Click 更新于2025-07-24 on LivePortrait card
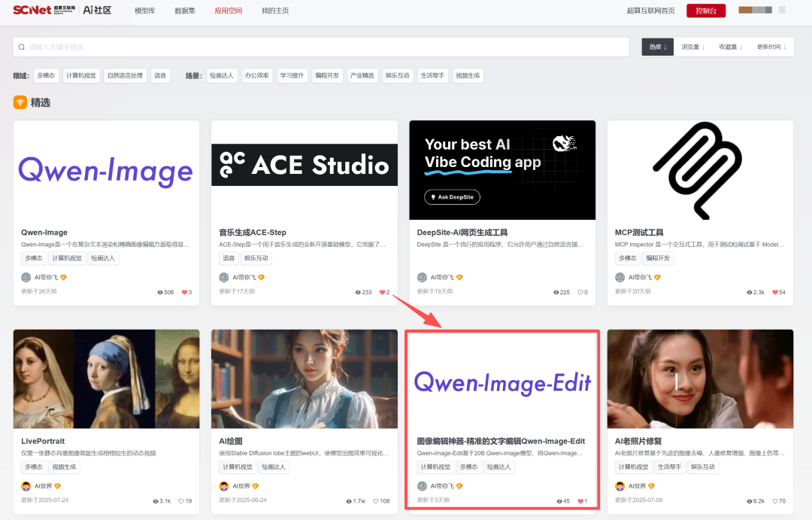 (x=44, y=500)
